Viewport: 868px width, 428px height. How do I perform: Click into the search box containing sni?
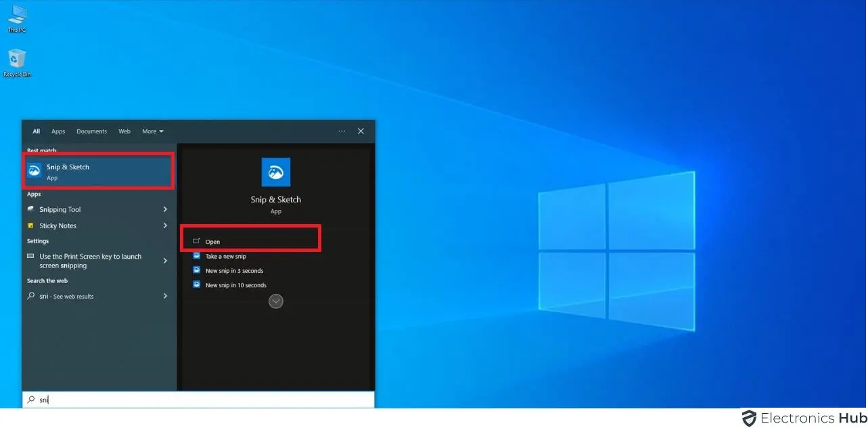click(x=198, y=400)
